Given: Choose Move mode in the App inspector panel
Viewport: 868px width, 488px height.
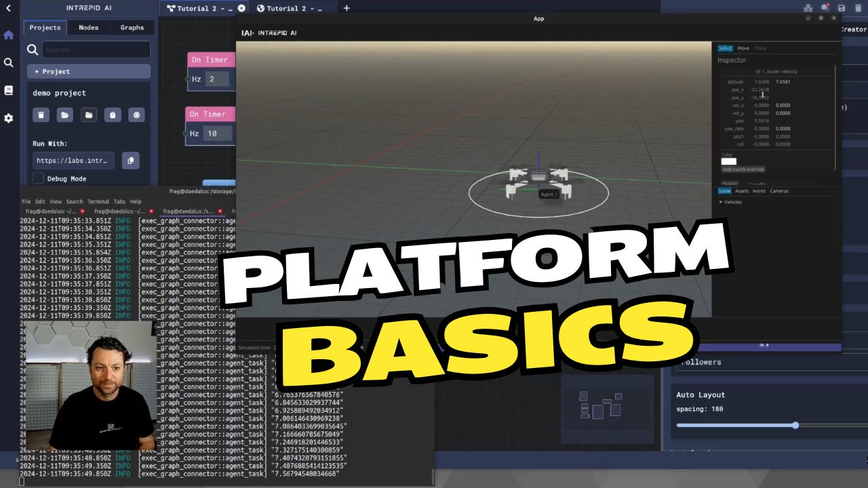Looking at the screenshot, I should [x=743, y=48].
